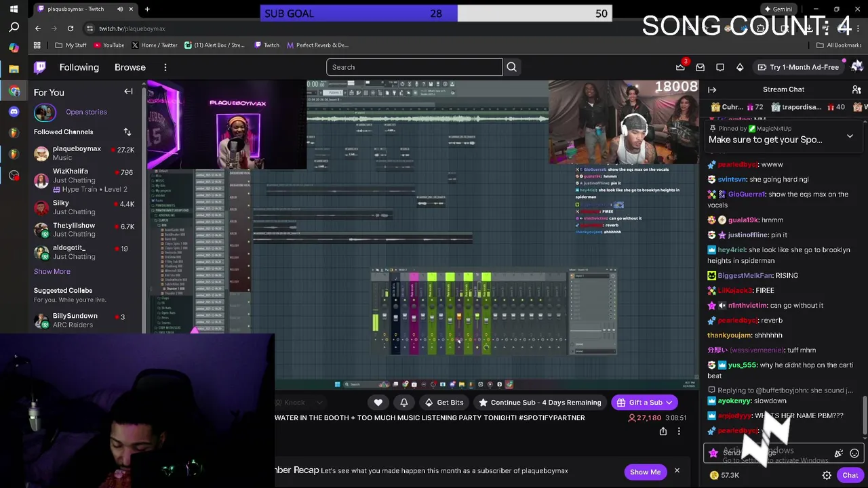Open plaqueboymax channel in sidebar
868x488 pixels.
tap(85, 153)
